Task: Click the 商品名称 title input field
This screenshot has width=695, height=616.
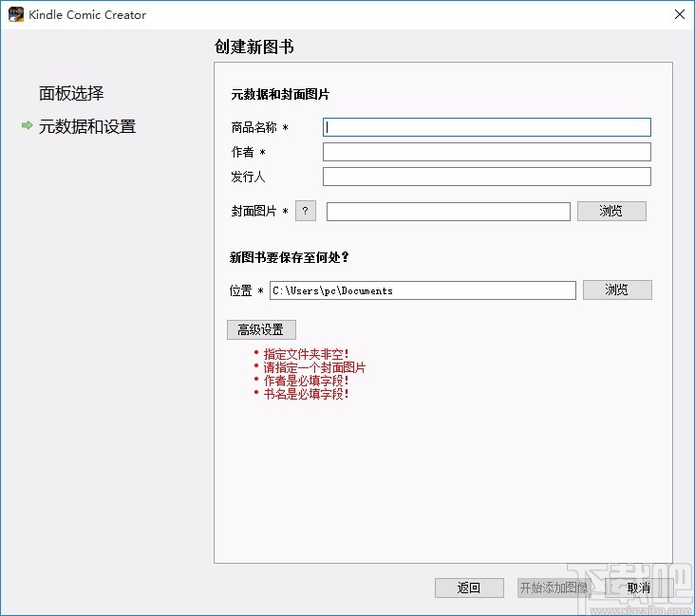Action: click(487, 127)
